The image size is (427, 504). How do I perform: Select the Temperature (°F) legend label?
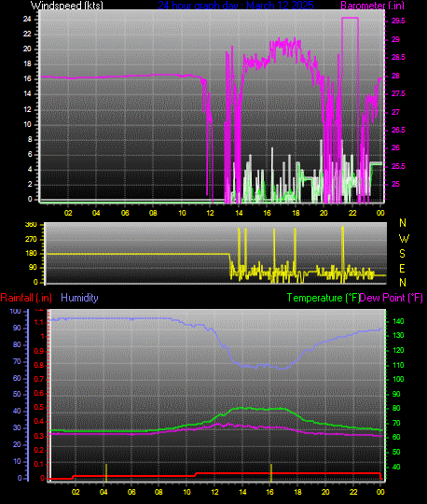point(323,298)
